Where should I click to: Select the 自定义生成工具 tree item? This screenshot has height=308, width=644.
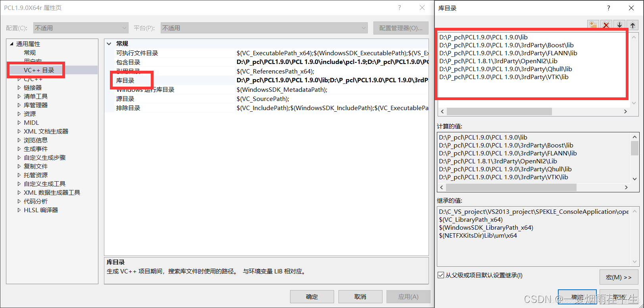[x=45, y=184]
